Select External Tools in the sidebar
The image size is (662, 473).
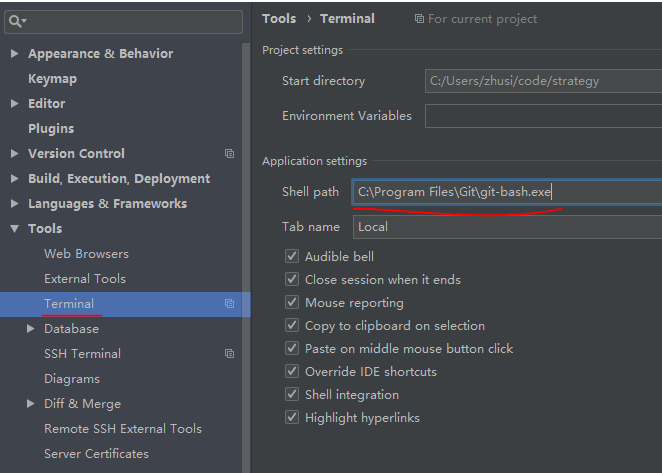click(85, 279)
